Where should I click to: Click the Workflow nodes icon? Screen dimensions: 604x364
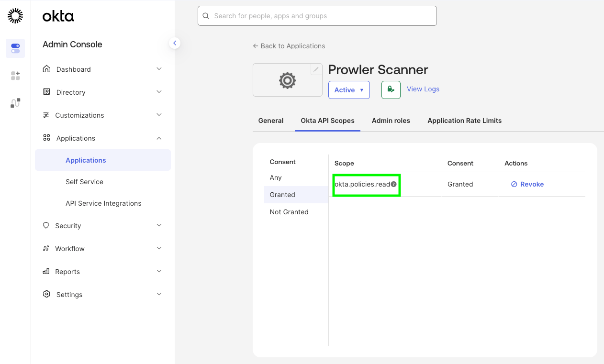46,248
